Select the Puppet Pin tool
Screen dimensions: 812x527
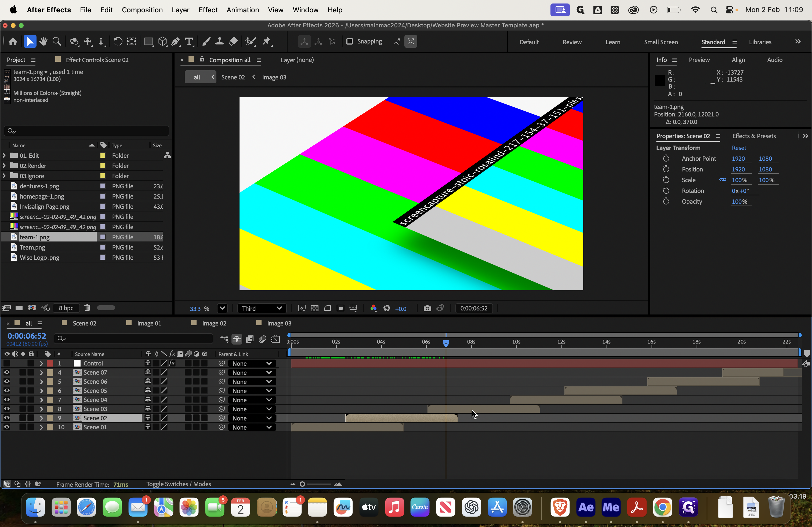tap(267, 42)
